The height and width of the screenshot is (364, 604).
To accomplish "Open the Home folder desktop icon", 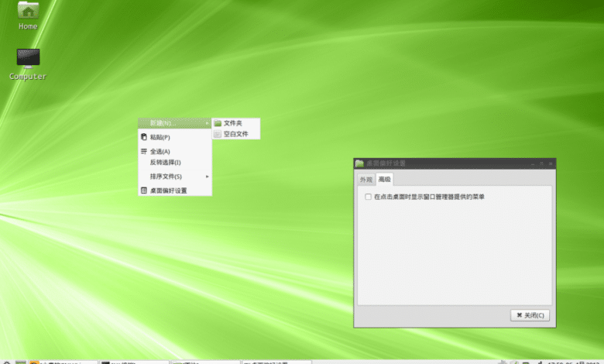I will tap(28, 15).
